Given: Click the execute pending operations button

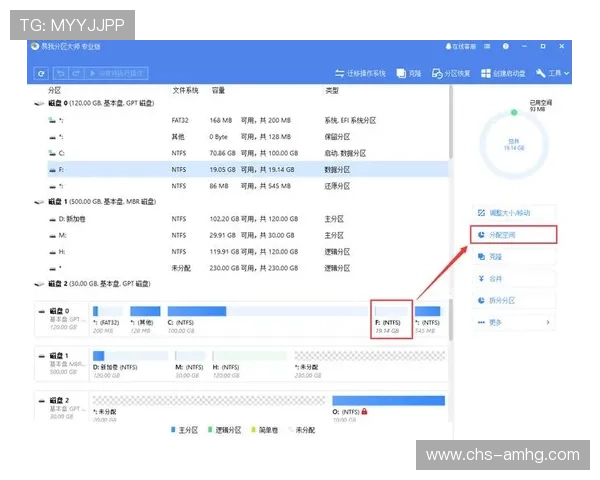Looking at the screenshot, I should pos(116,73).
